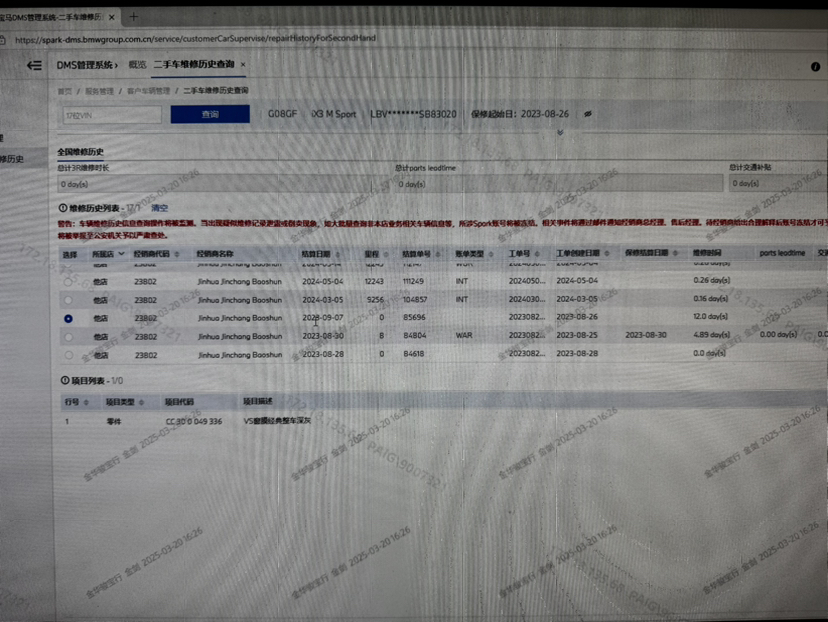Screen dimensions: 828x622
Task: Click the iX3 M Sport model text
Action: point(334,114)
